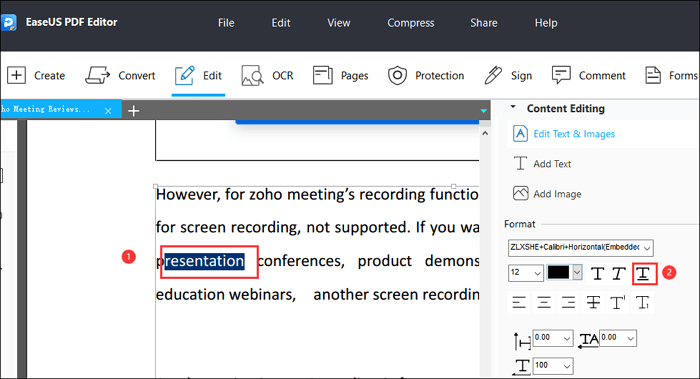This screenshot has width=700, height=379.
Task: Toggle italic text formatting
Action: (x=619, y=273)
